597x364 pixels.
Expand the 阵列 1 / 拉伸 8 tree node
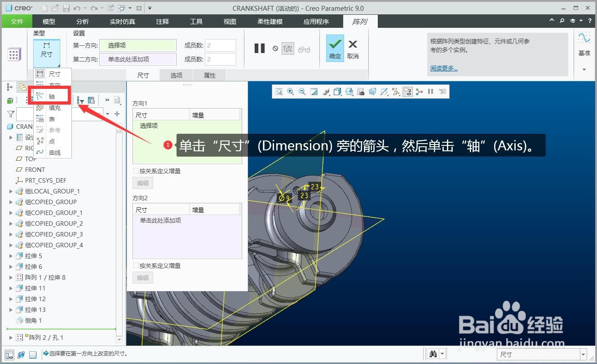[x=11, y=277]
